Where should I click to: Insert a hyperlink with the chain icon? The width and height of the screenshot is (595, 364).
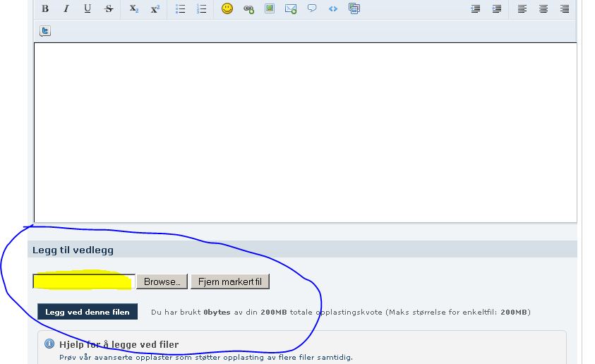[x=248, y=9]
